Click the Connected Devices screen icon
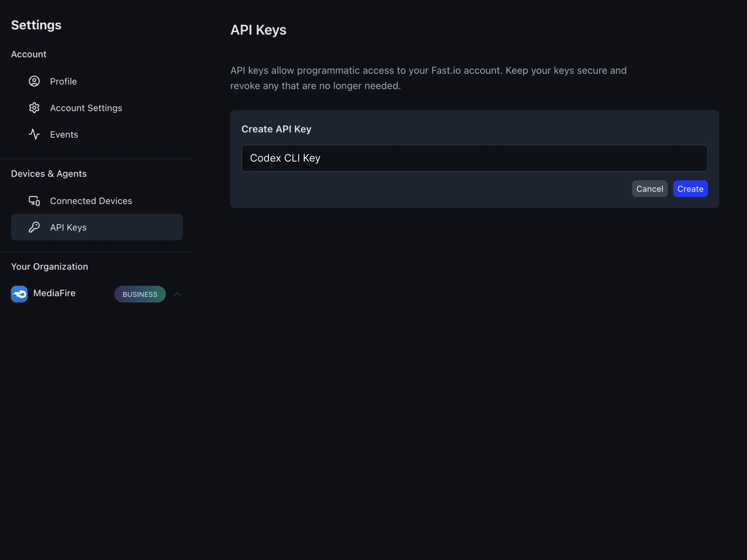The width and height of the screenshot is (747, 560). (34, 200)
